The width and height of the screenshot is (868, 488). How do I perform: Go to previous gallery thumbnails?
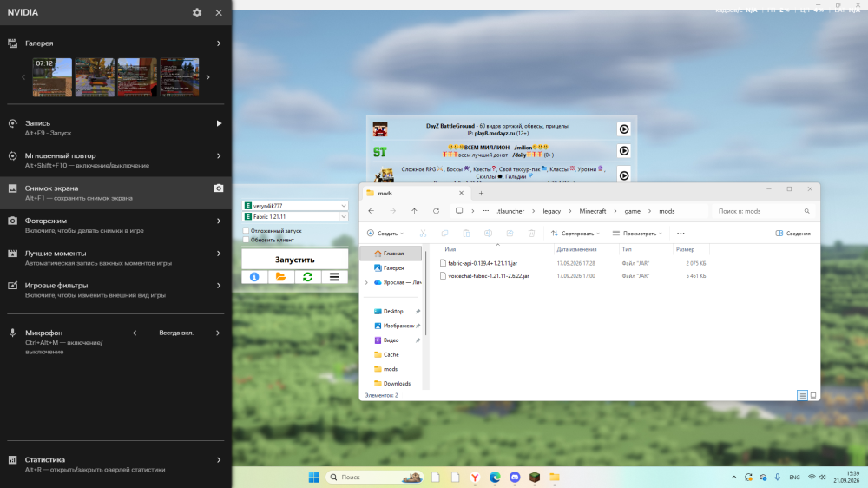click(23, 77)
